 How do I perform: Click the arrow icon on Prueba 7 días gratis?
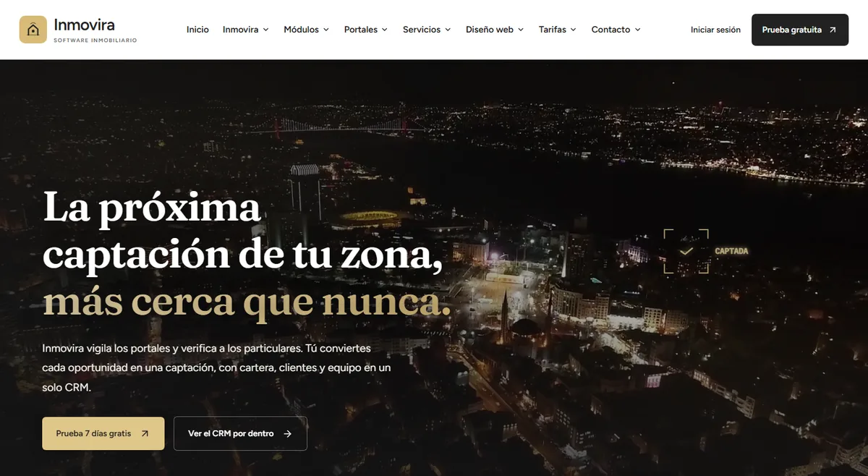point(145,433)
